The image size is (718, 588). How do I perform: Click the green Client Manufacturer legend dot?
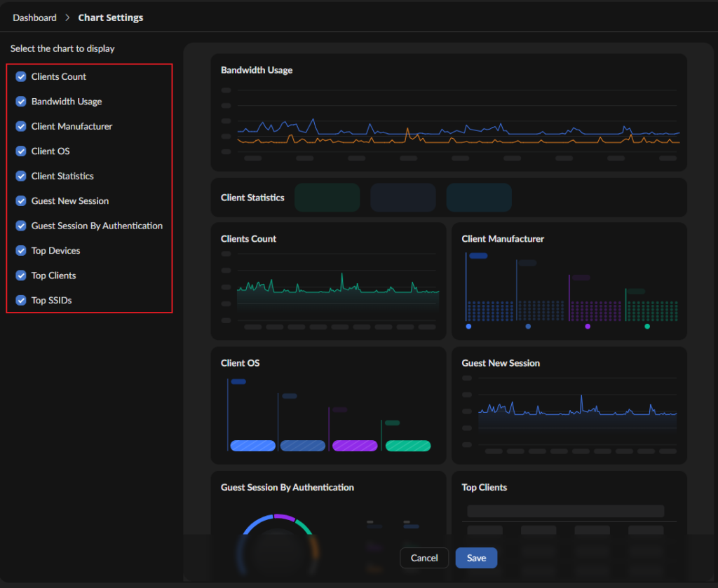(x=647, y=327)
